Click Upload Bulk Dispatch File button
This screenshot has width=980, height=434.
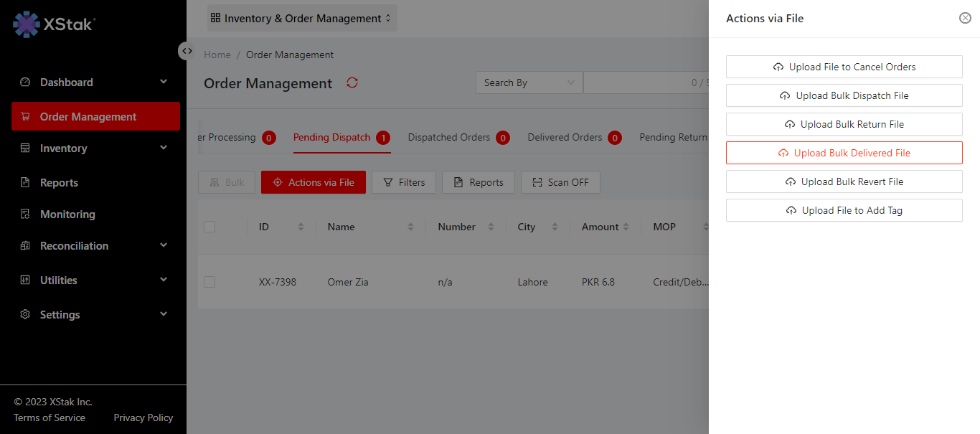(844, 95)
